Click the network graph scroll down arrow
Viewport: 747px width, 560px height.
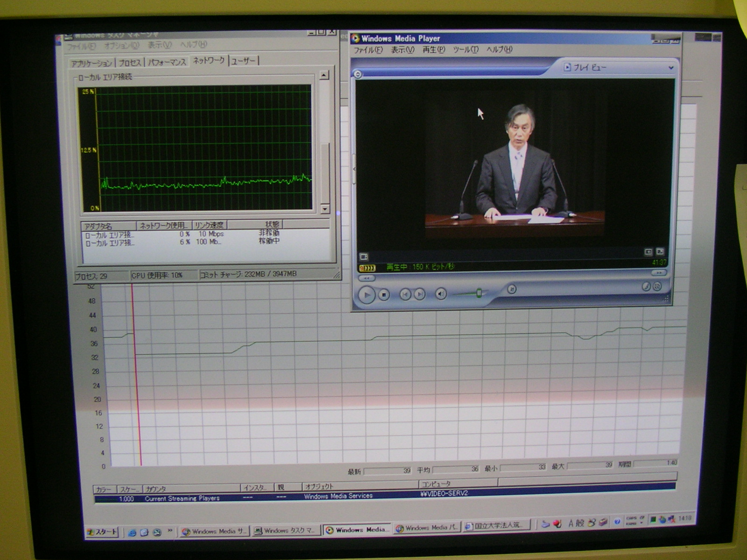[324, 209]
